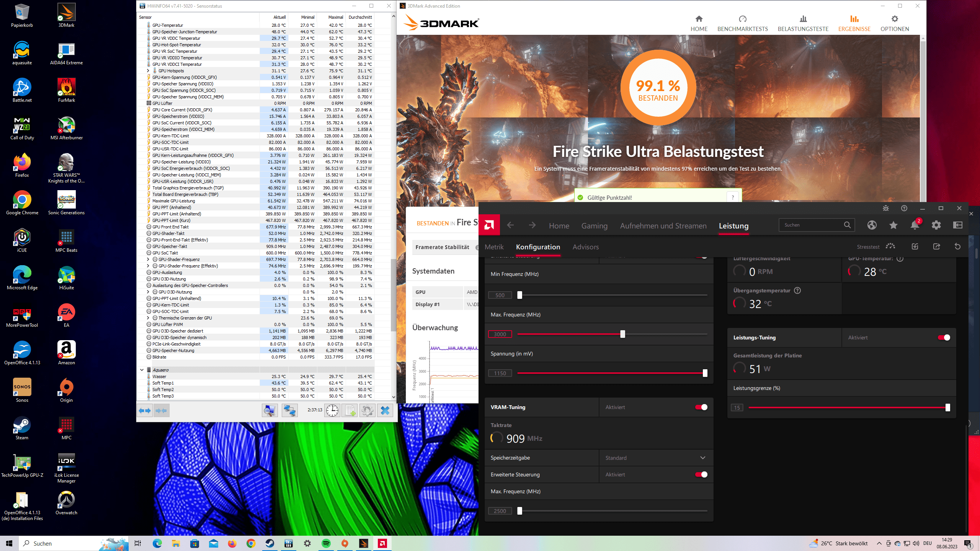Adjust Spannung (in mV) slider handle
The height and width of the screenshot is (551, 980).
tap(705, 373)
